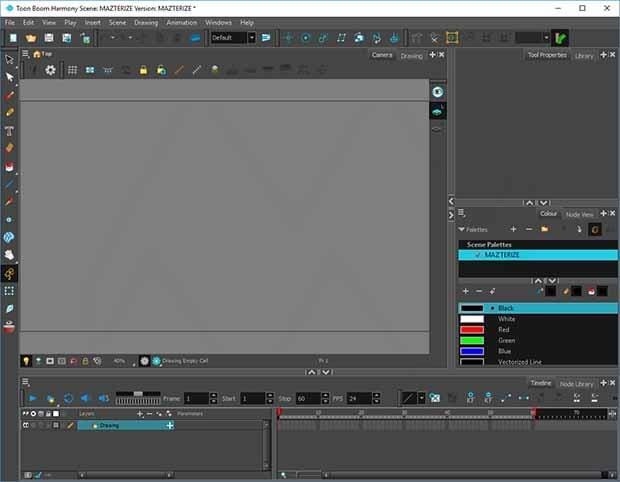Pick the Hand (pan) tool

[9, 255]
